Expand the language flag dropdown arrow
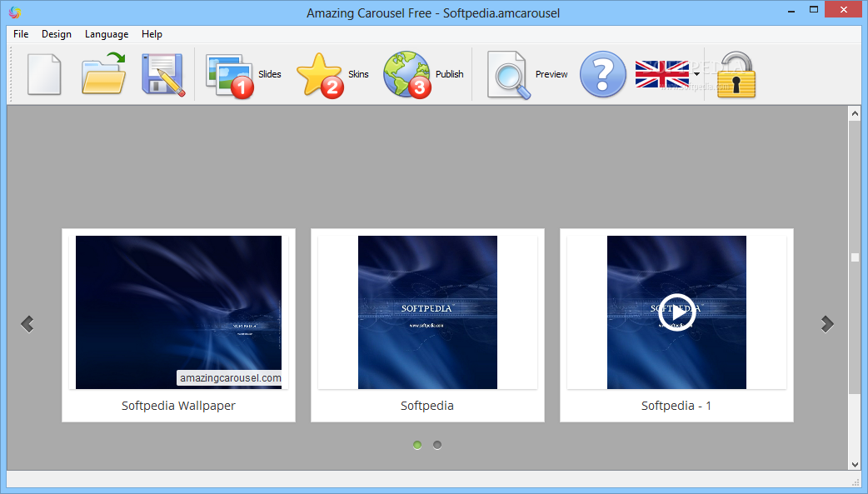Viewport: 868px width, 494px height. [696, 74]
